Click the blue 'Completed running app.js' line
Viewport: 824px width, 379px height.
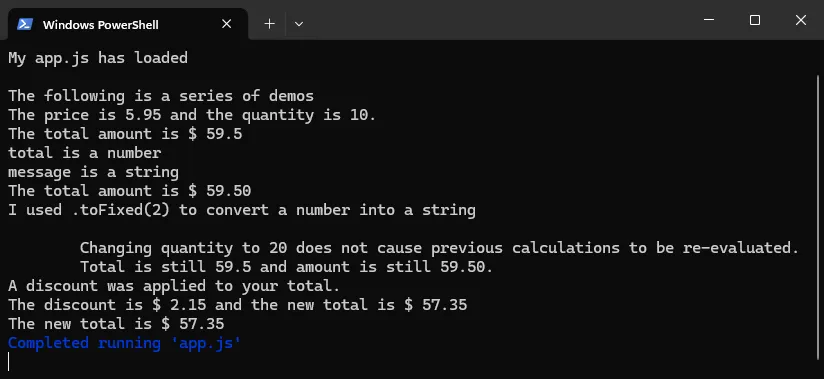(125, 343)
